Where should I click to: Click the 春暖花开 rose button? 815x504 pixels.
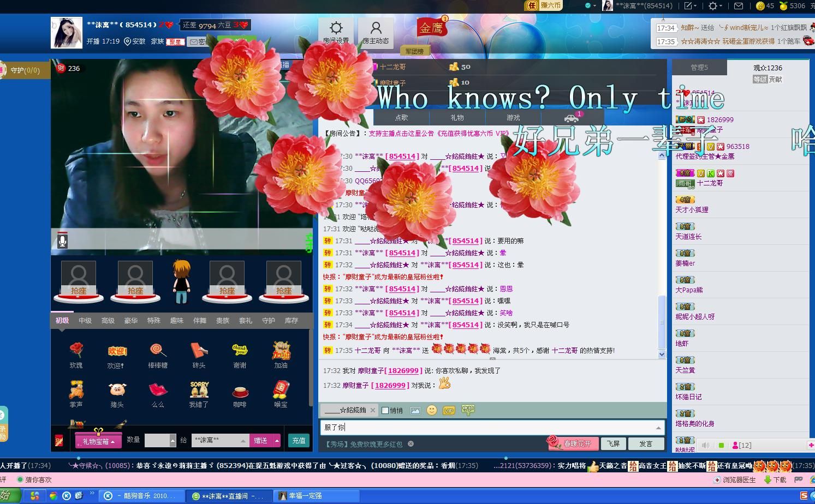[x=573, y=443]
